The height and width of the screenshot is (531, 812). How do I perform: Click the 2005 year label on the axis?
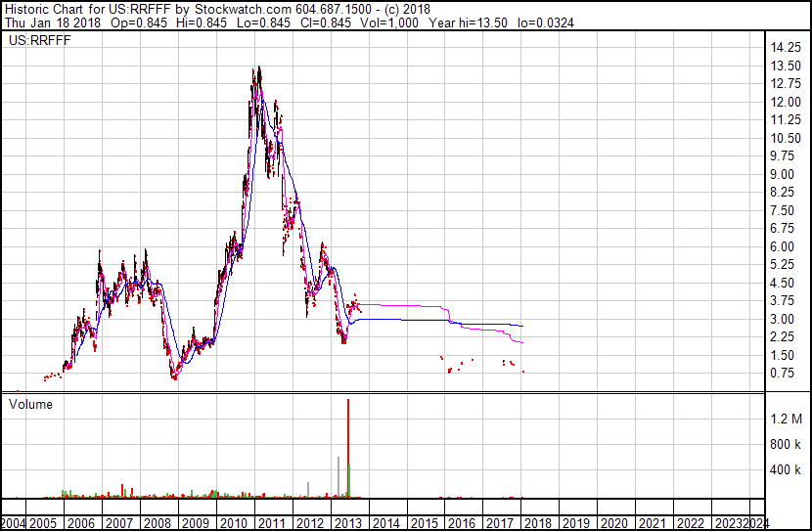click(x=43, y=523)
